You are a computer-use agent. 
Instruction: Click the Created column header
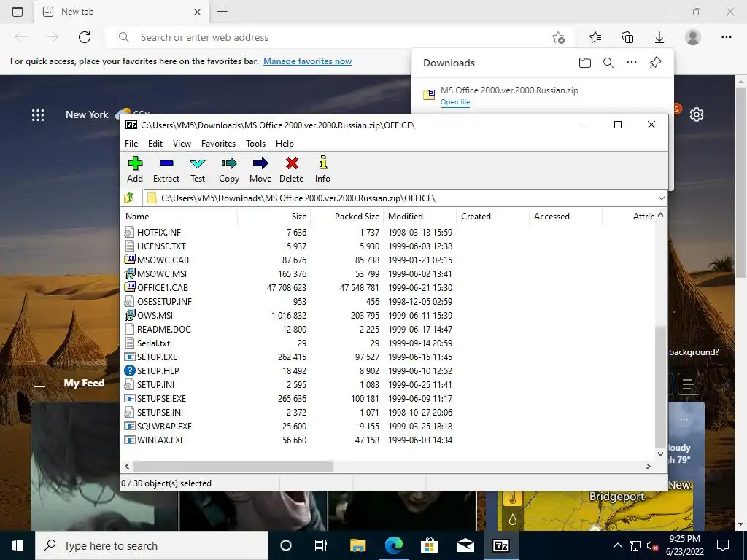tap(492, 216)
